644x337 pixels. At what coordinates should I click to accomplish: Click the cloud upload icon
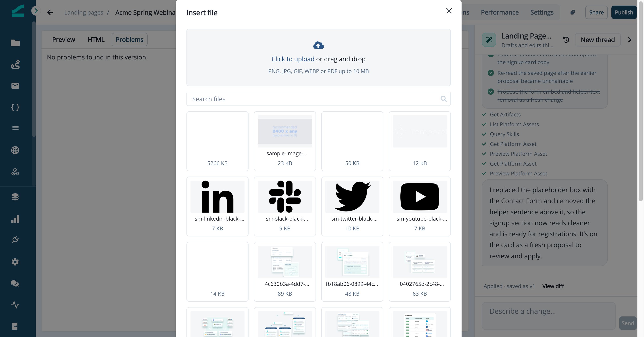pyautogui.click(x=318, y=45)
